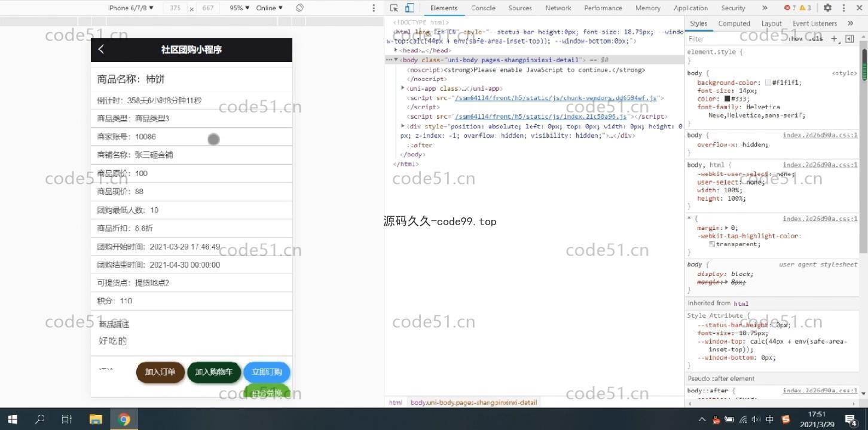
Task: Click the 加入订单 button
Action: [x=160, y=372]
